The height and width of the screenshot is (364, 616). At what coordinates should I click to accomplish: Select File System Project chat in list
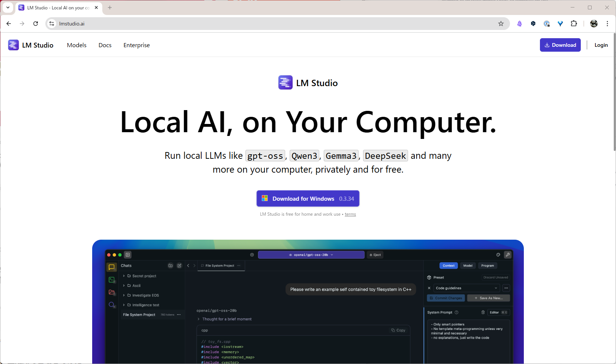(152, 315)
